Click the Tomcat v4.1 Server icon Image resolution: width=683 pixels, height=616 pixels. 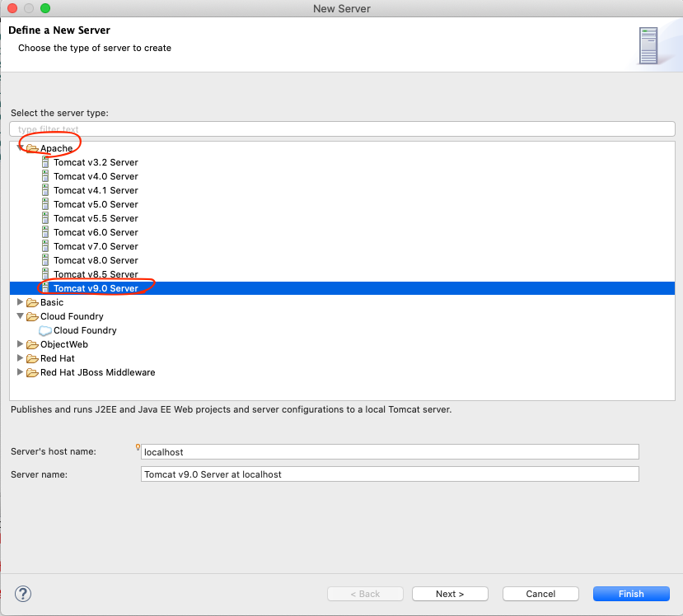[x=45, y=190]
